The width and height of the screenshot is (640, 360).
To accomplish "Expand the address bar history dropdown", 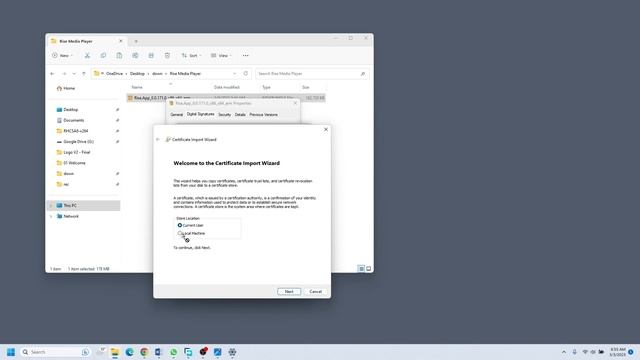I will click(234, 74).
